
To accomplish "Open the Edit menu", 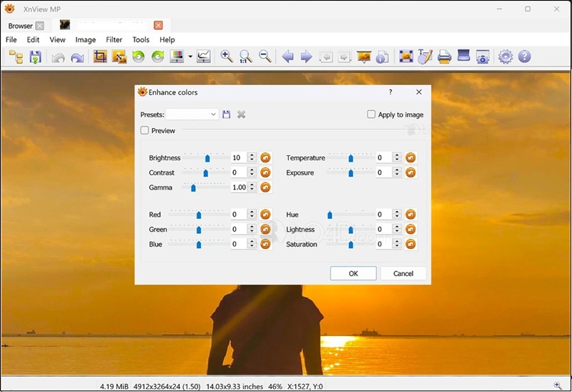I will 33,39.
